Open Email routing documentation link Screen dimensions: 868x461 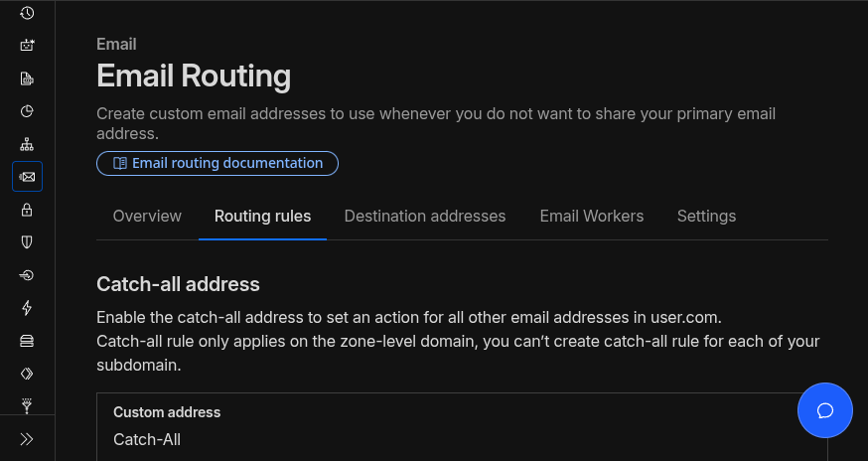click(217, 163)
